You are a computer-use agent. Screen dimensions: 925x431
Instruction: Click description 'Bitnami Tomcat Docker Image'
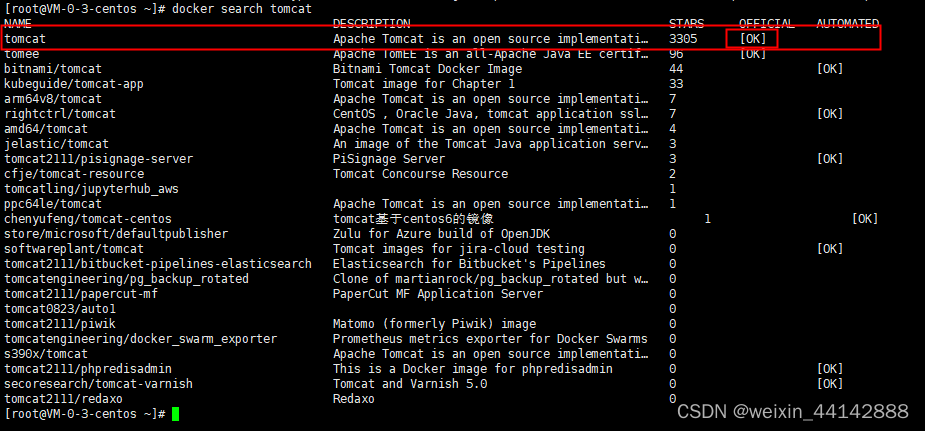click(427, 69)
